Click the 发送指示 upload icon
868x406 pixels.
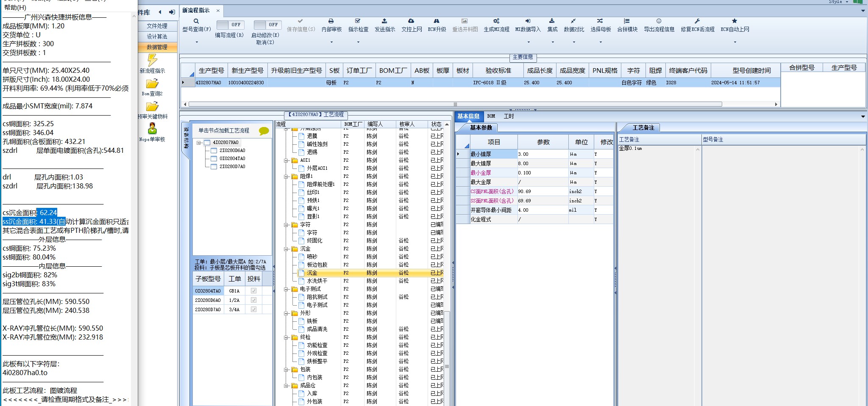(384, 21)
